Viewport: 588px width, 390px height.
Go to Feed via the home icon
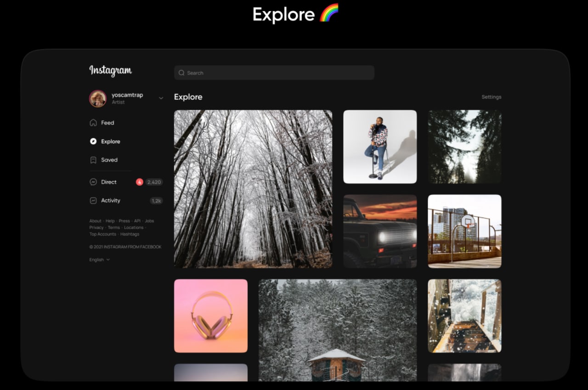click(x=93, y=123)
